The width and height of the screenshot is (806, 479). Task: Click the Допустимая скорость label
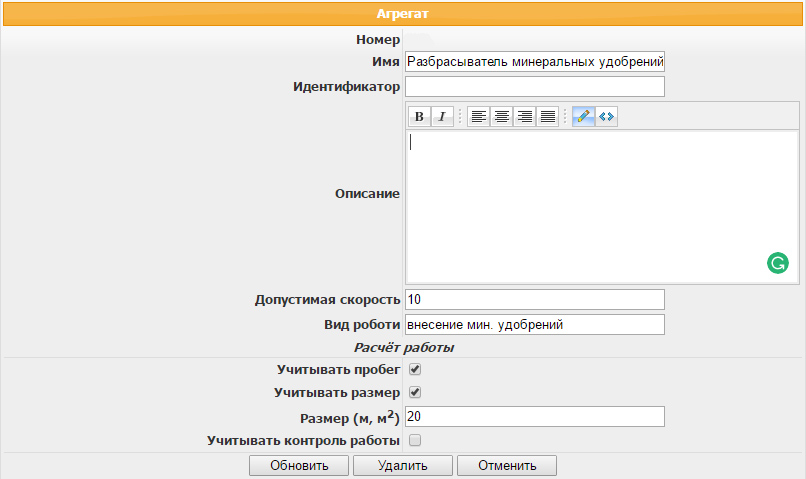coord(327,300)
